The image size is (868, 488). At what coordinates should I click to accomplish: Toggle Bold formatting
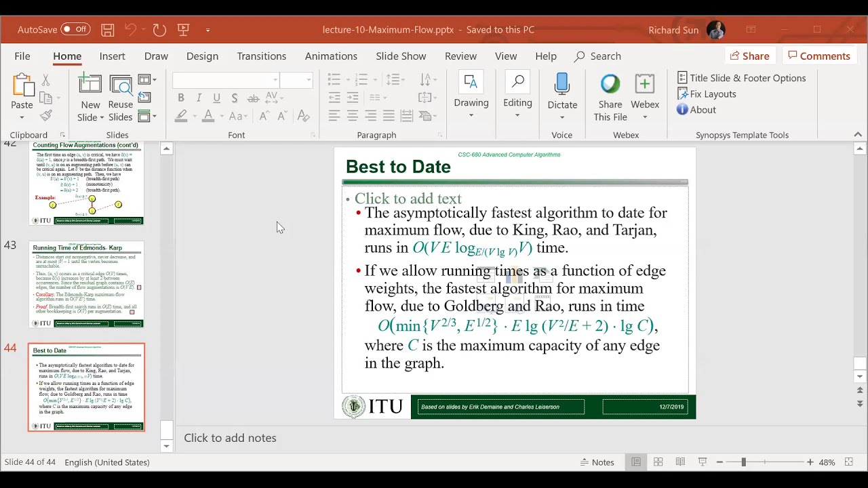pyautogui.click(x=181, y=98)
